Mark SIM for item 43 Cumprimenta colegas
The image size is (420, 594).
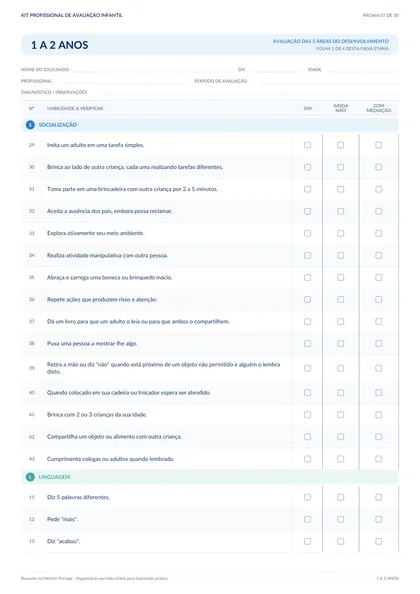pyautogui.click(x=308, y=459)
